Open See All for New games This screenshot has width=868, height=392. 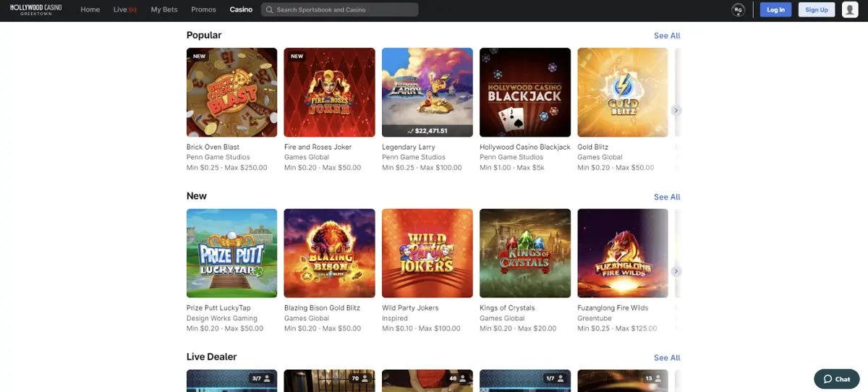click(x=666, y=197)
